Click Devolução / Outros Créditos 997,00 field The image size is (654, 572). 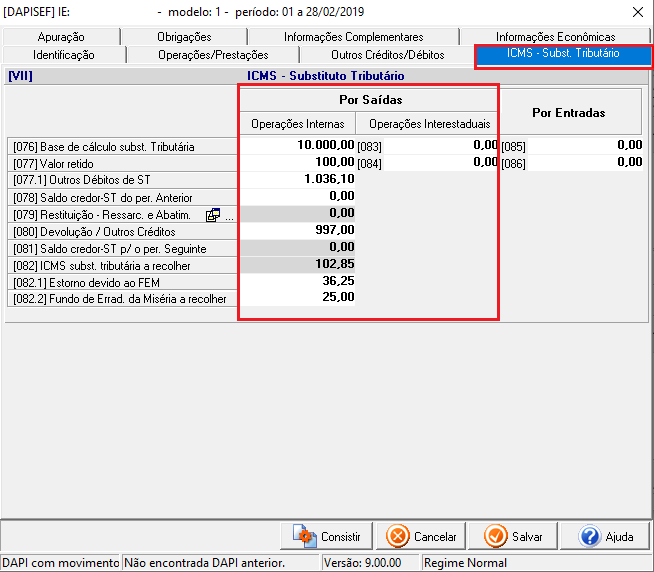point(298,230)
